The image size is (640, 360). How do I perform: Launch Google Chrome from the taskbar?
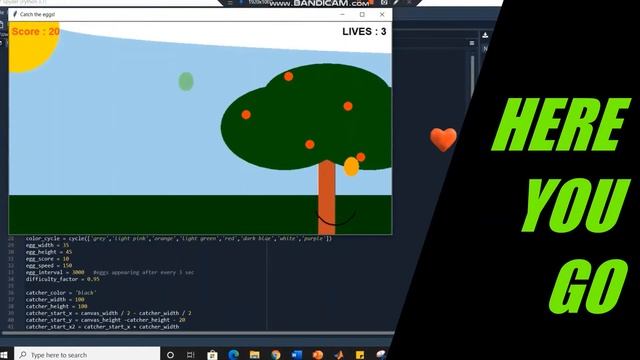(x=276, y=355)
